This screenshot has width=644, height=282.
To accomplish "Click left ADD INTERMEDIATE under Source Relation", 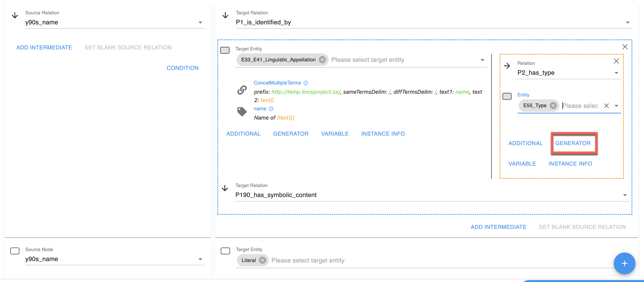I will point(44,47).
